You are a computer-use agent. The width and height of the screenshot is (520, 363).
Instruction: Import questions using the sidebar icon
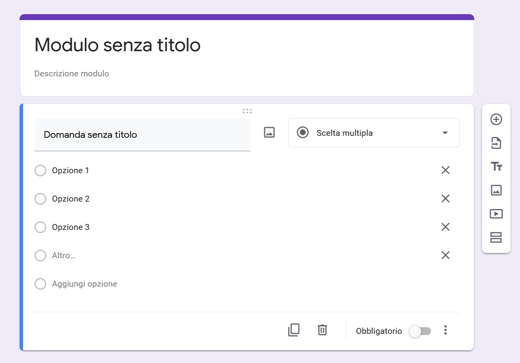(x=496, y=143)
